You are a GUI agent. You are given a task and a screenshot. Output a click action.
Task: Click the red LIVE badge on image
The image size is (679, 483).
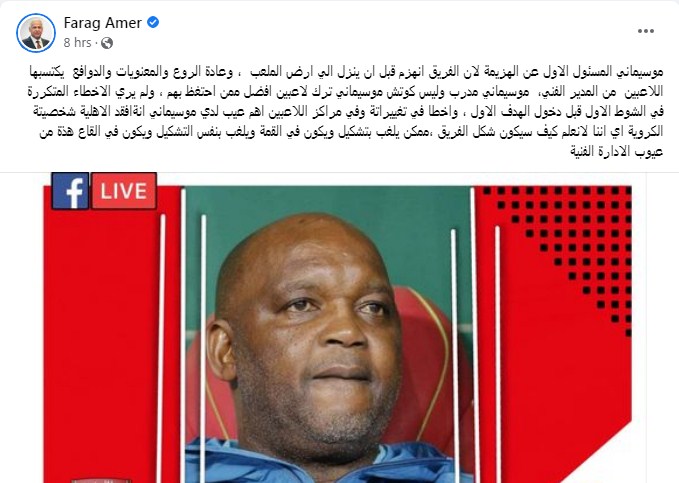(x=124, y=191)
